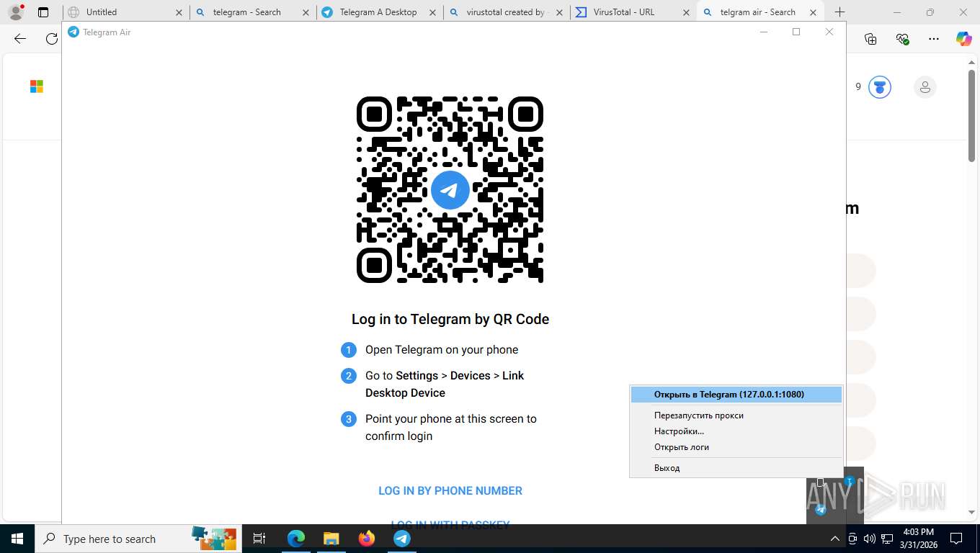The image size is (980, 553).
Task: Click the Microsoft logo on the page
Action: [x=37, y=86]
